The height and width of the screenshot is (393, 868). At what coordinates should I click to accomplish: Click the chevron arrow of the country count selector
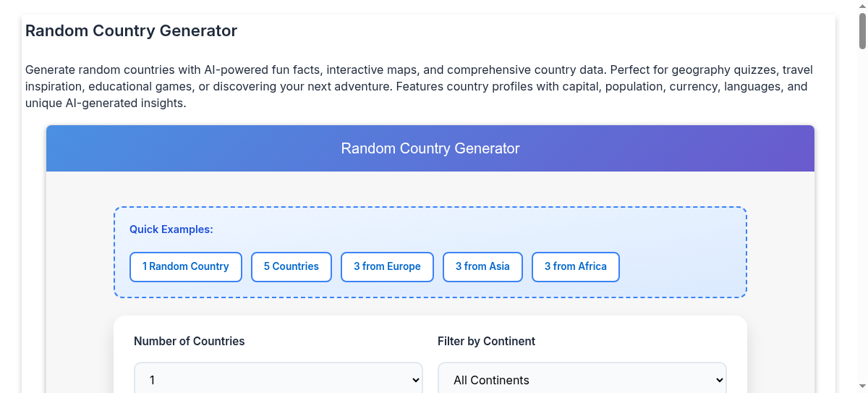click(x=415, y=380)
